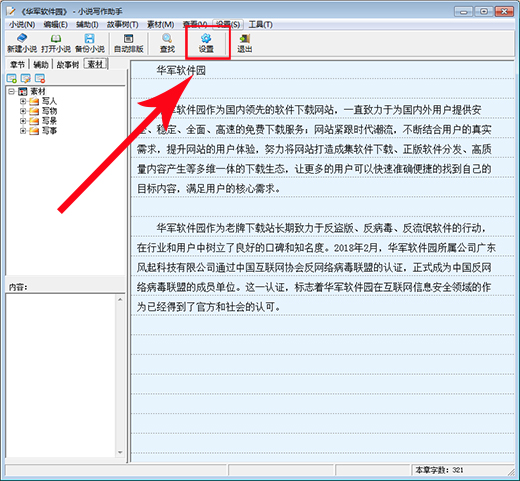This screenshot has height=481, width=520.
Task: Switch to the 素材 tab
Action: (96, 64)
